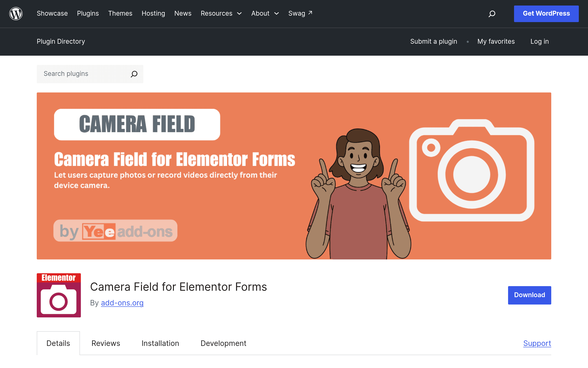Open the News navigation link
The image size is (588, 368).
[183, 13]
